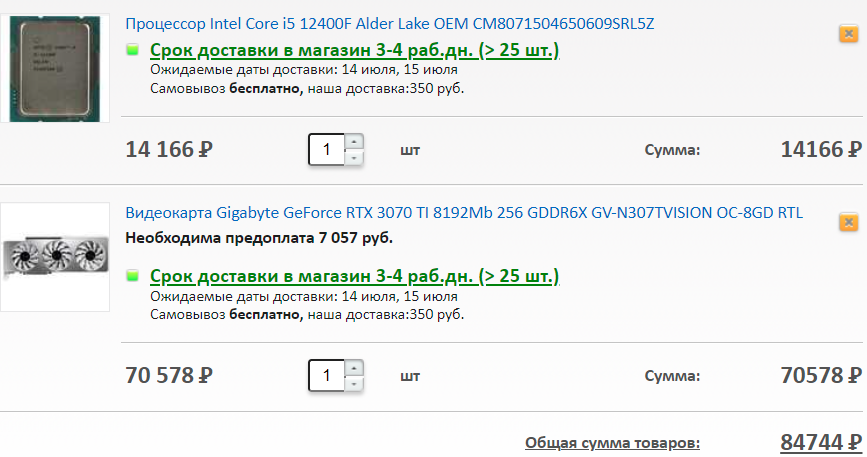Increase quantity of Gigabyte RTX 3070 TI
Screen dimensions: 867x457
point(354,367)
